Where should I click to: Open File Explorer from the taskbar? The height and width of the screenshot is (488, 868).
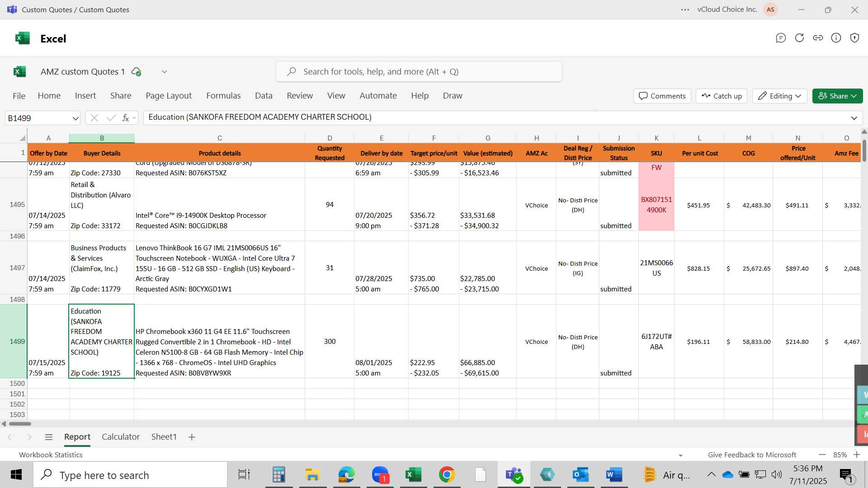tap(312, 475)
